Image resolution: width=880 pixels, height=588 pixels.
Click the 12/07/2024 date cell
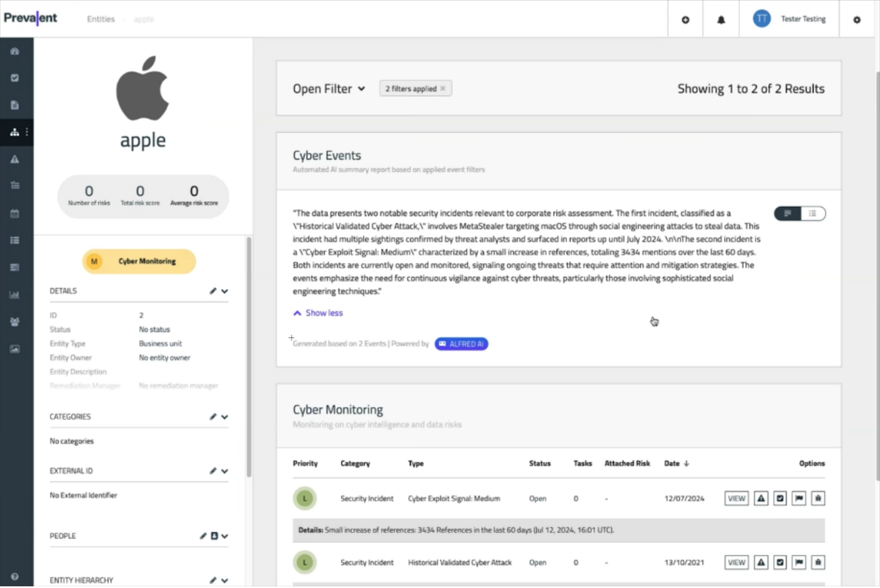coord(684,498)
